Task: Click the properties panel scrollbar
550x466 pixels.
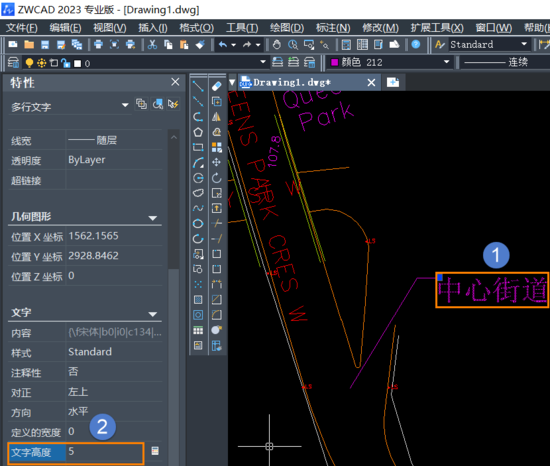Action: [x=173, y=200]
